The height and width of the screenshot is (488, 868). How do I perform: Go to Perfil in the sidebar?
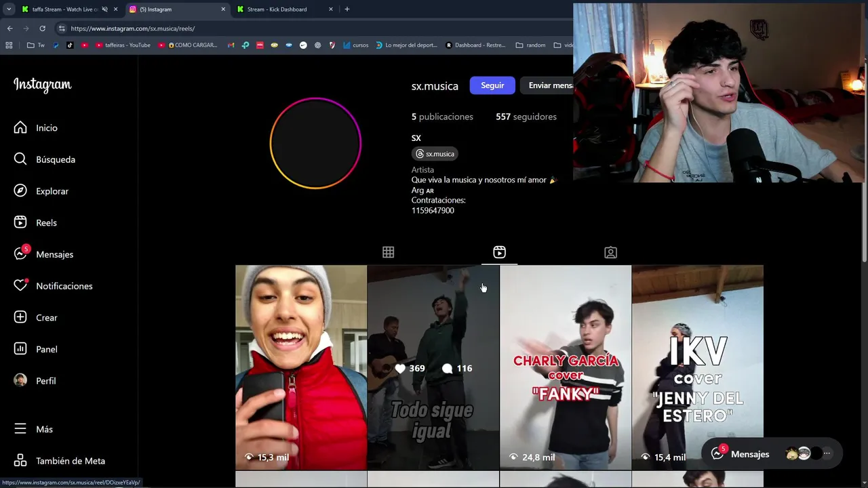click(36, 381)
